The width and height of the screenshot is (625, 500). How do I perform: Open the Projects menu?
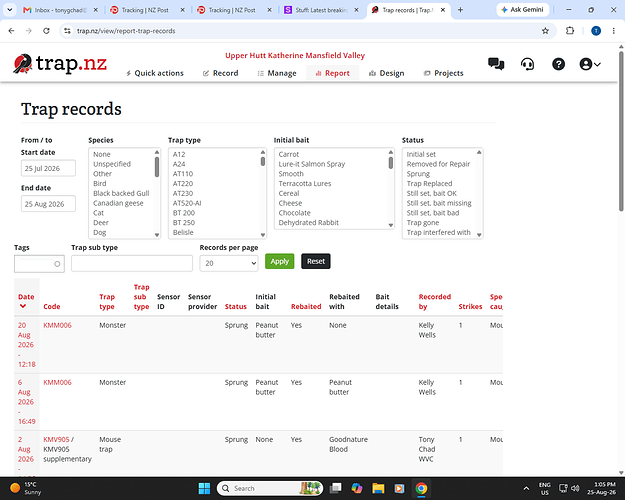click(x=443, y=73)
